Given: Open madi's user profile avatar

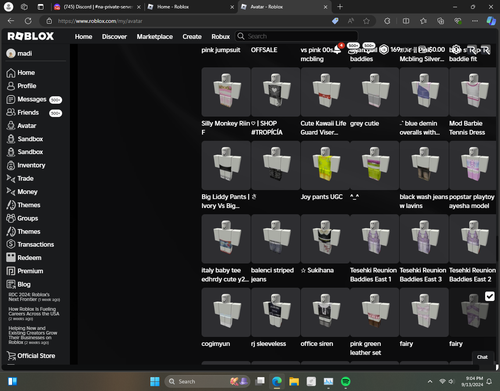Looking at the screenshot, I should pyautogui.click(x=11, y=53).
